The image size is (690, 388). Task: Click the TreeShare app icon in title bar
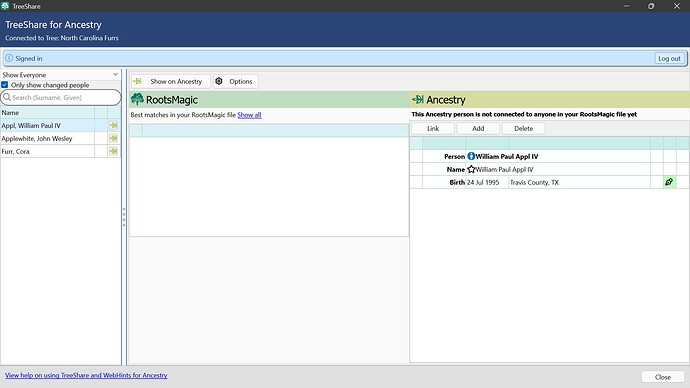click(x=5, y=6)
